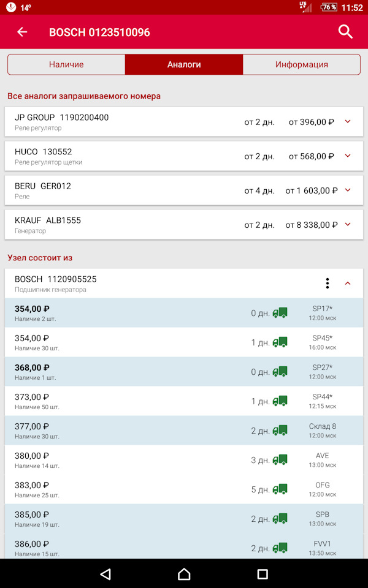Open the three-dot menu for BOSCH 1120905525

point(328,283)
